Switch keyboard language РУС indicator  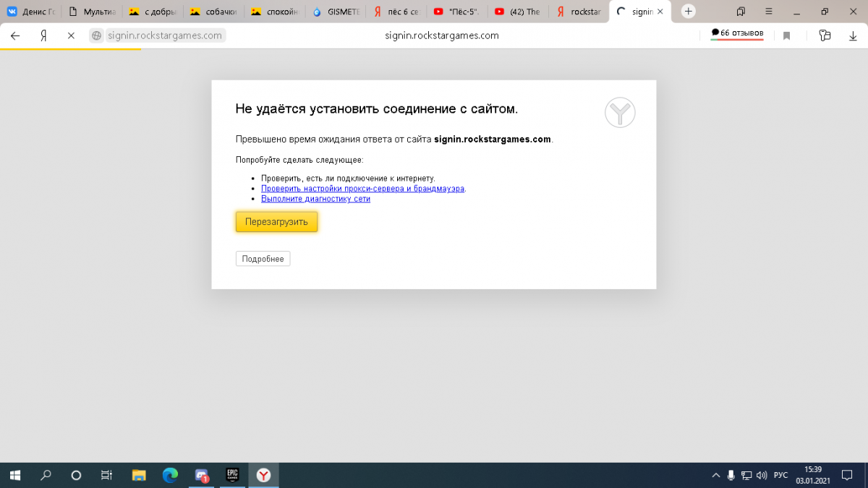point(780,475)
